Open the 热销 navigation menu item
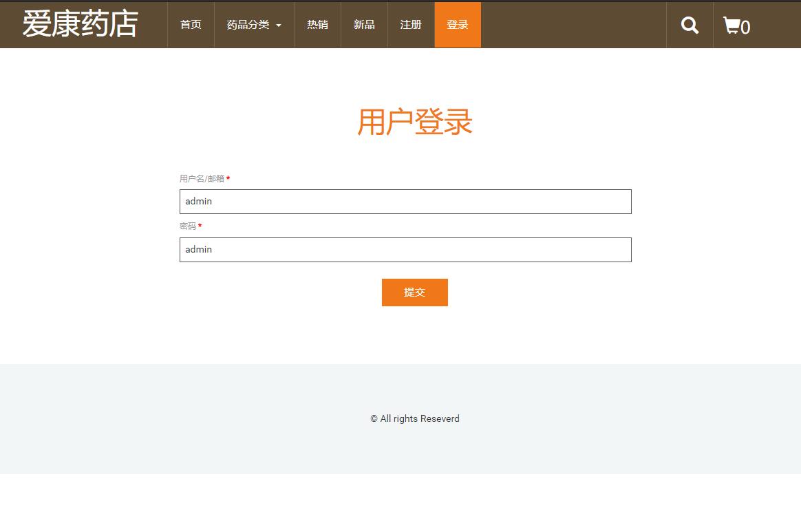Viewport: 801px width, 532px height. (317, 25)
